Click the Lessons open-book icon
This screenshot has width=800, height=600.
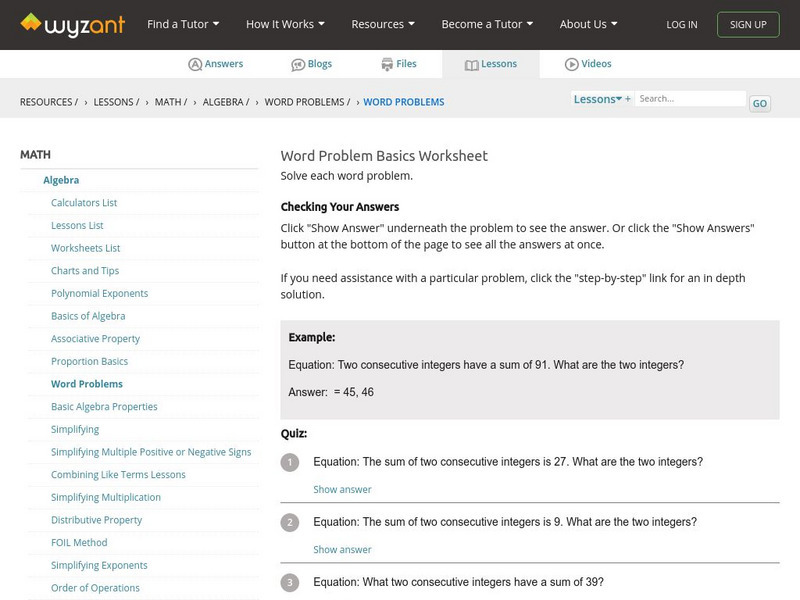point(472,64)
